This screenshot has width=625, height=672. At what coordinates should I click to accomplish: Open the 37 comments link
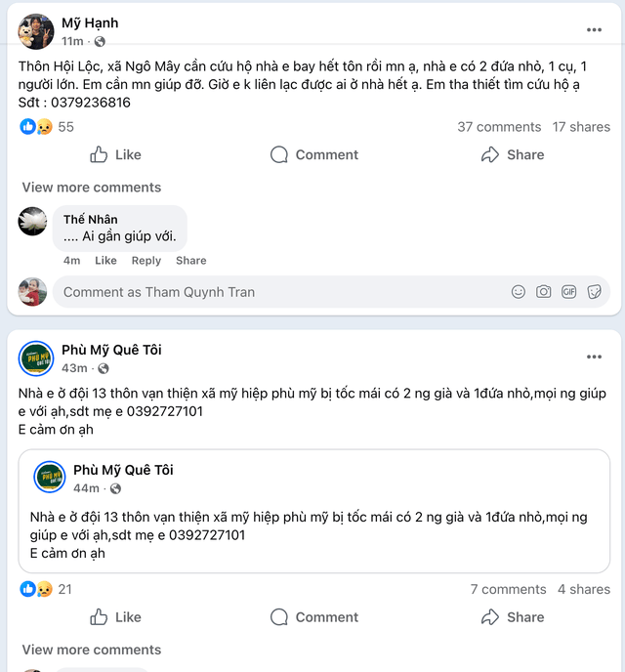pos(498,127)
